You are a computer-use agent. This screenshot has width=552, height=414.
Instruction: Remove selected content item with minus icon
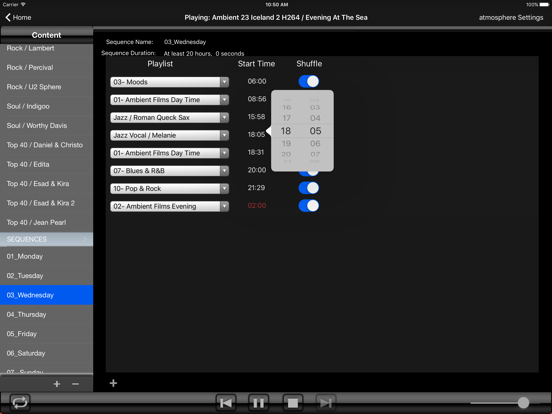coord(75,384)
